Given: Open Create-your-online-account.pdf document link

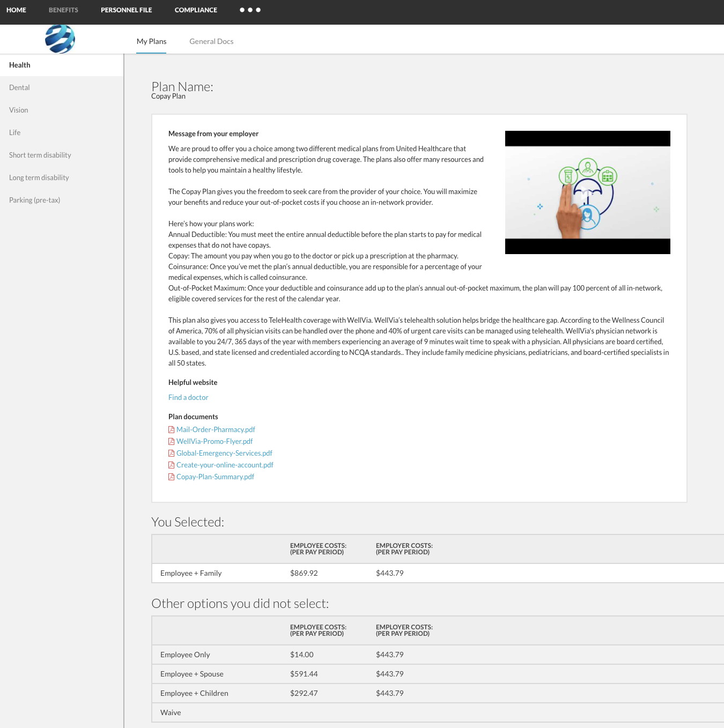Looking at the screenshot, I should point(225,465).
